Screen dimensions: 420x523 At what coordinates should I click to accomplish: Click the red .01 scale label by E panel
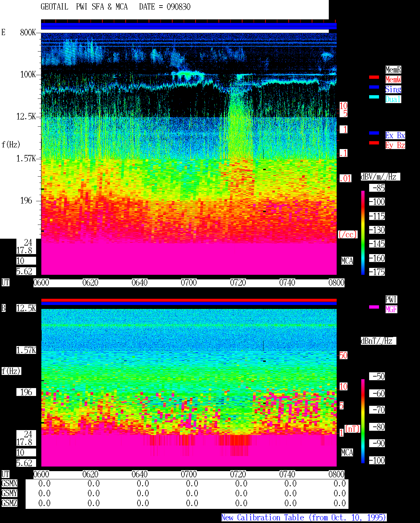click(345, 179)
